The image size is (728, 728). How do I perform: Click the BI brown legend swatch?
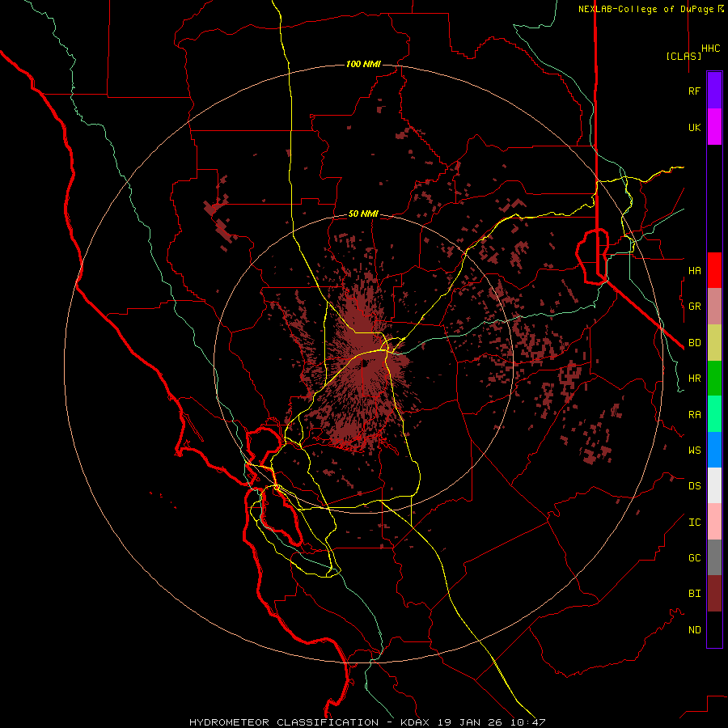[x=714, y=594]
